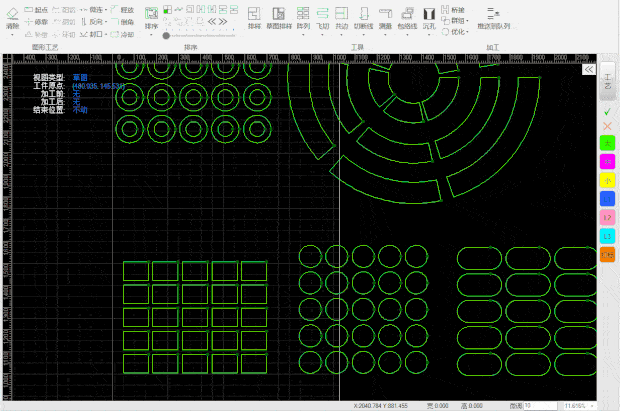Click the green checkmark icon
The height and width of the screenshot is (411, 620).
point(607,112)
